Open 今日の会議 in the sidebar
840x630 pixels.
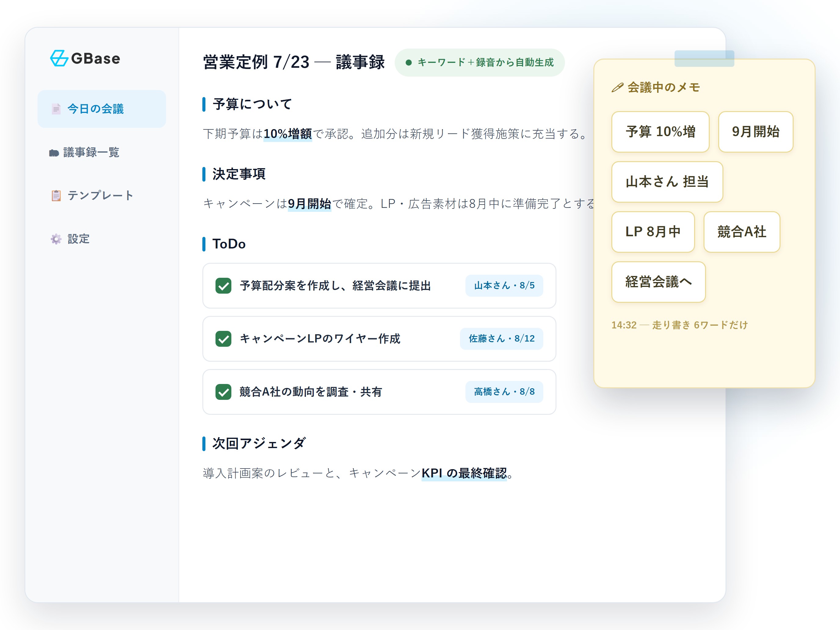click(102, 109)
